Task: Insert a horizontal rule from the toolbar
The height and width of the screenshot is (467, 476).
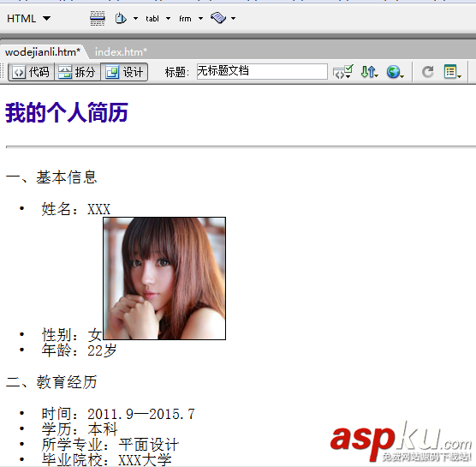Action: [98, 19]
